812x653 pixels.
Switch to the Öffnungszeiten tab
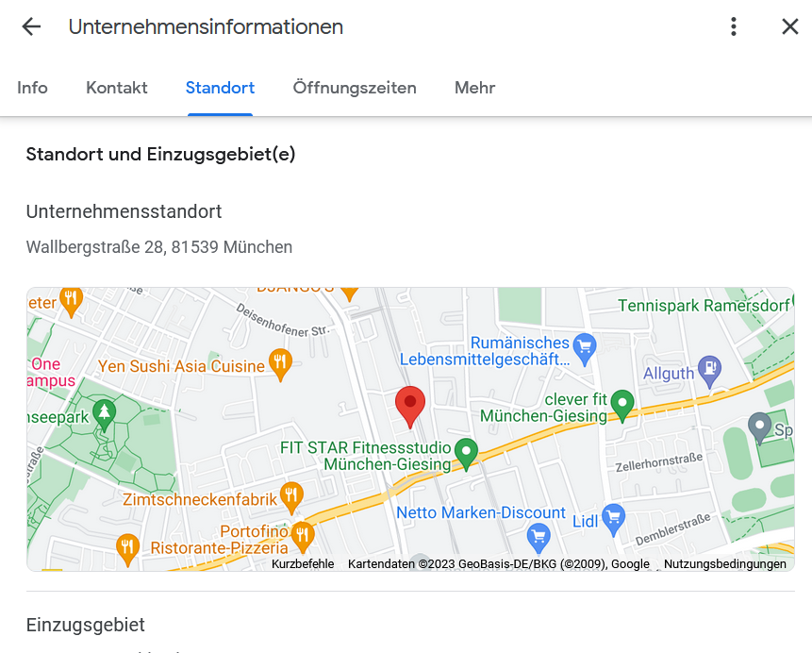355,88
